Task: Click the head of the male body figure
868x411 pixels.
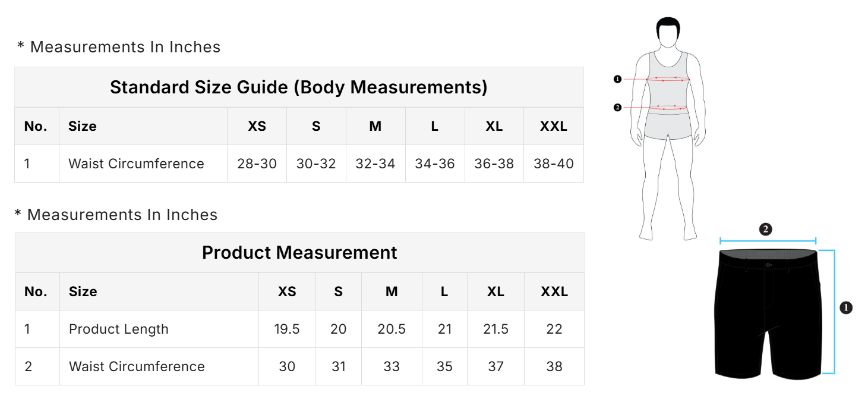Action: pos(668,33)
